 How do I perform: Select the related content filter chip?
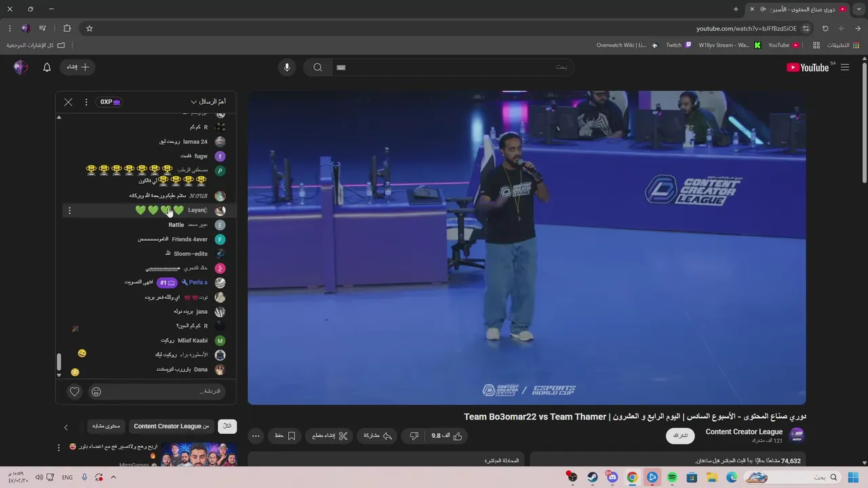click(x=106, y=426)
